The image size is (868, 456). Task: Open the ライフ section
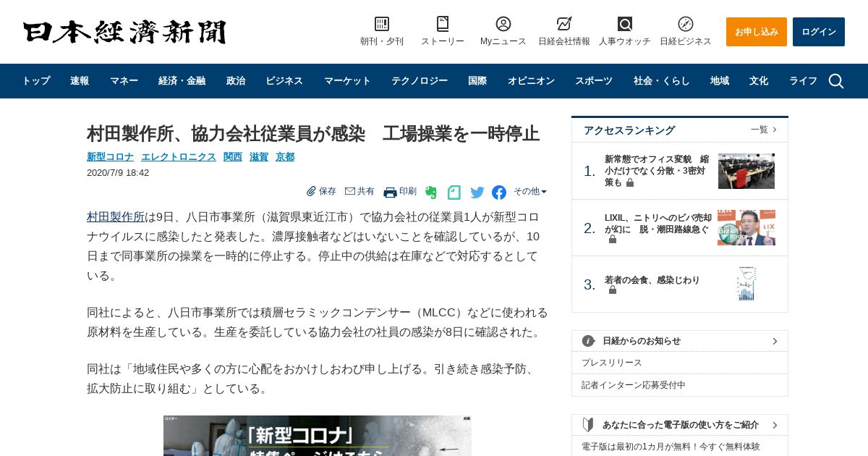coord(803,81)
